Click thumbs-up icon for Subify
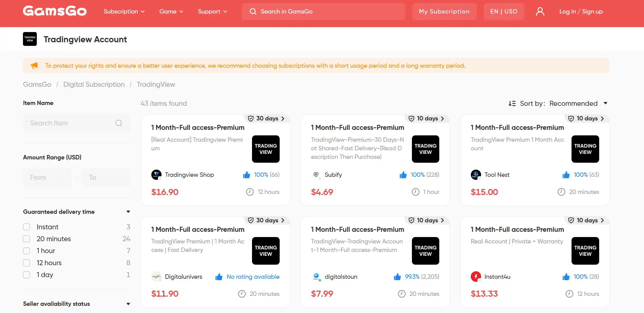The image size is (644, 313). 403,175
